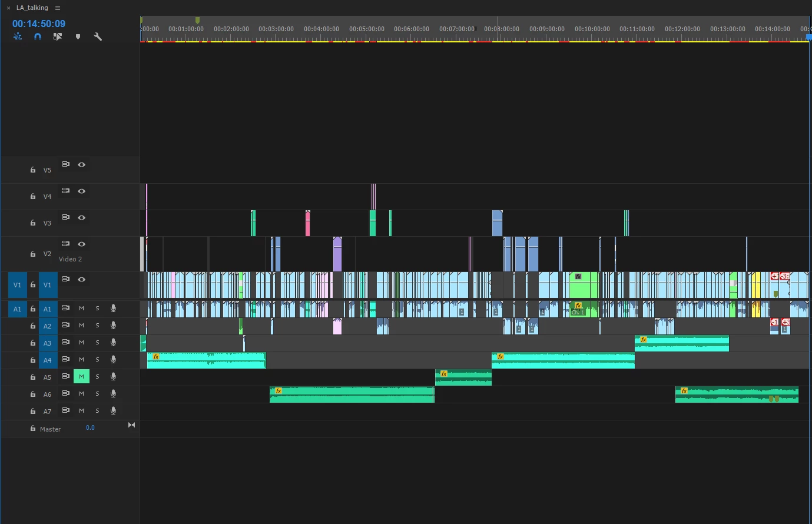Add a marker with the marker icon
Viewport: 812px width, 524px height.
click(78, 37)
